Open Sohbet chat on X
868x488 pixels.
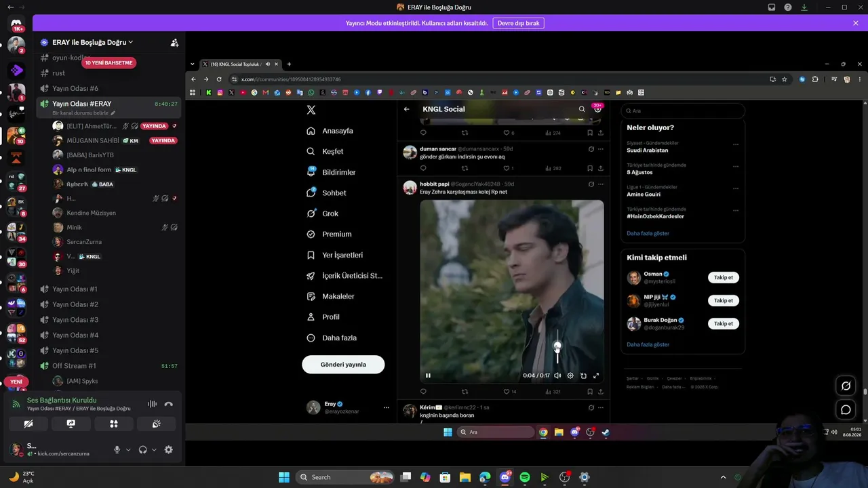pos(327,193)
